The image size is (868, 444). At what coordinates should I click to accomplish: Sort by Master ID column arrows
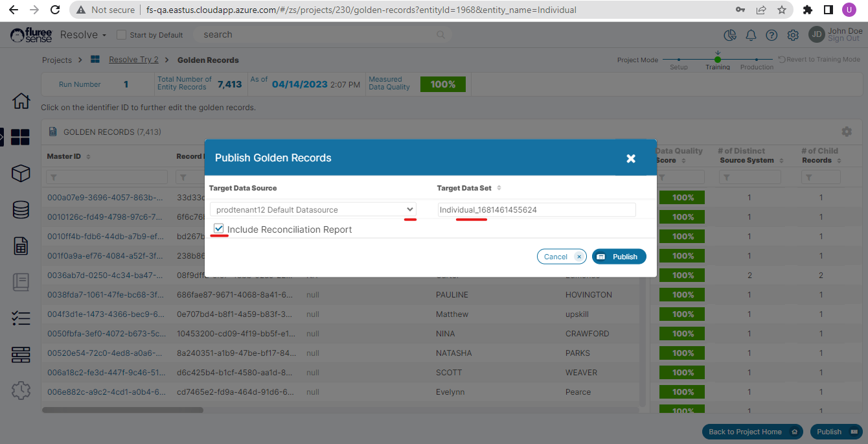coord(88,157)
